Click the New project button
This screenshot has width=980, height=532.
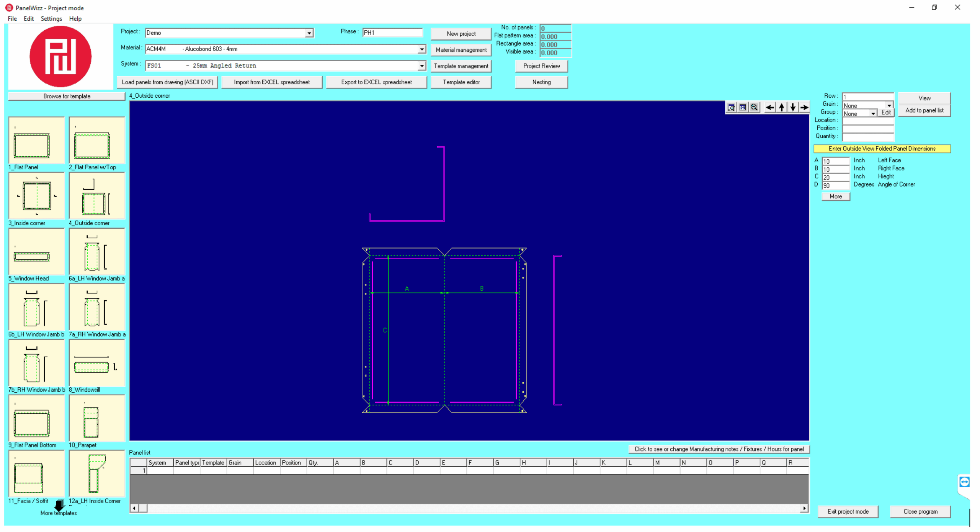coord(461,34)
